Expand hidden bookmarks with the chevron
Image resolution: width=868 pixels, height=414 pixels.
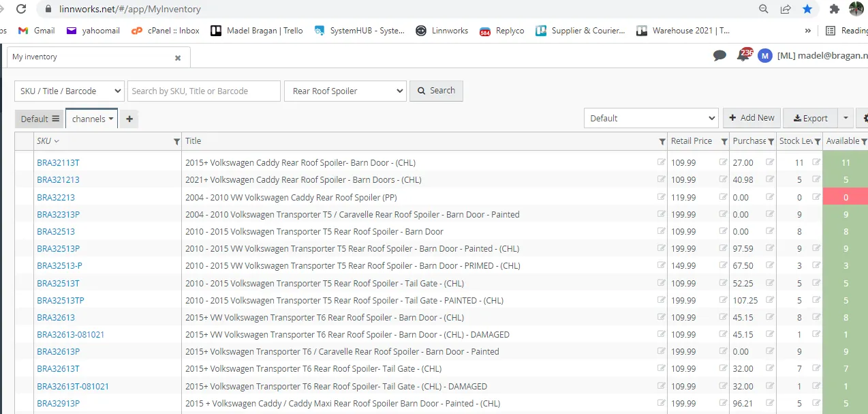(x=808, y=31)
